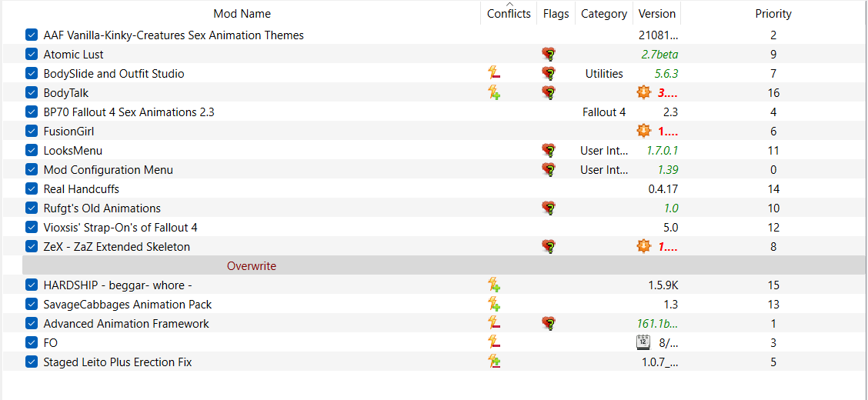
Task: Sort mods by Priority column
Action: tap(773, 14)
